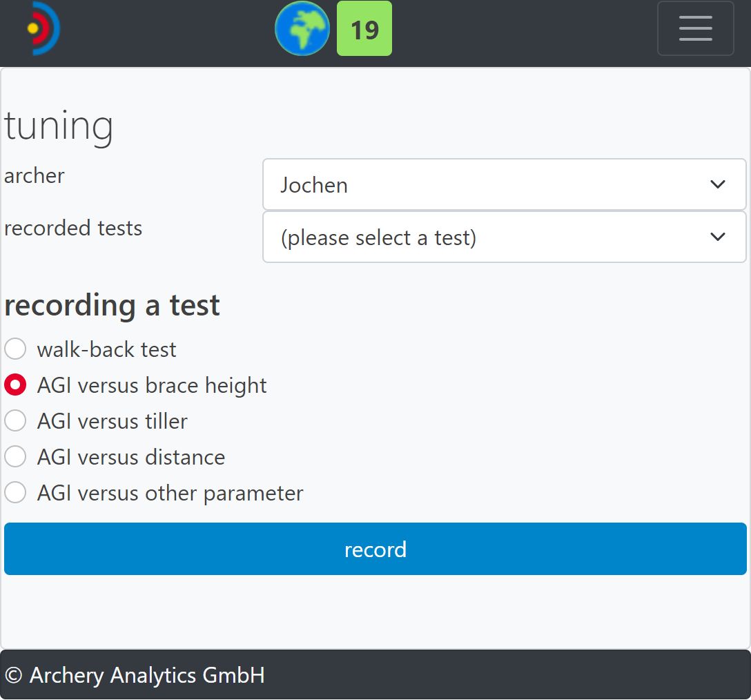Choose the AGI versus tiller radio button
The height and width of the screenshot is (700, 751).
pyautogui.click(x=15, y=421)
